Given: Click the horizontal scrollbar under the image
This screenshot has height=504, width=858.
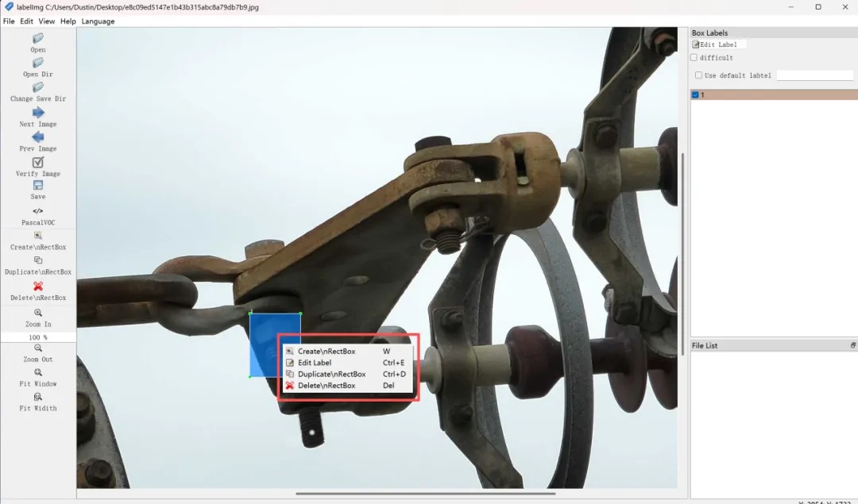Looking at the screenshot, I should pos(425,494).
